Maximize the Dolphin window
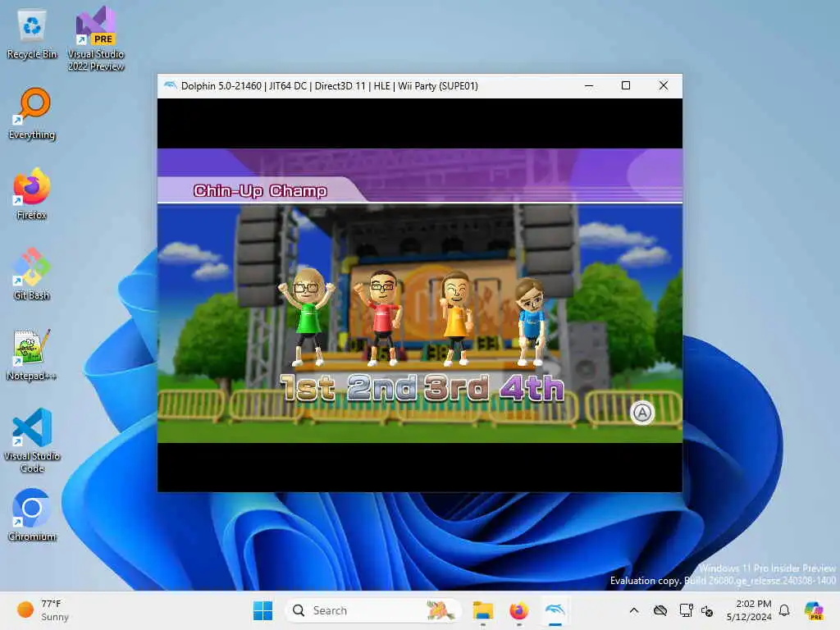 pos(626,85)
